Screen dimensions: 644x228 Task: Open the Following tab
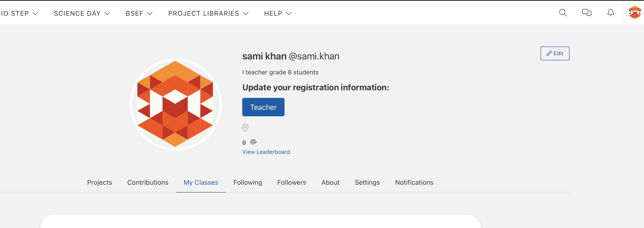click(248, 182)
